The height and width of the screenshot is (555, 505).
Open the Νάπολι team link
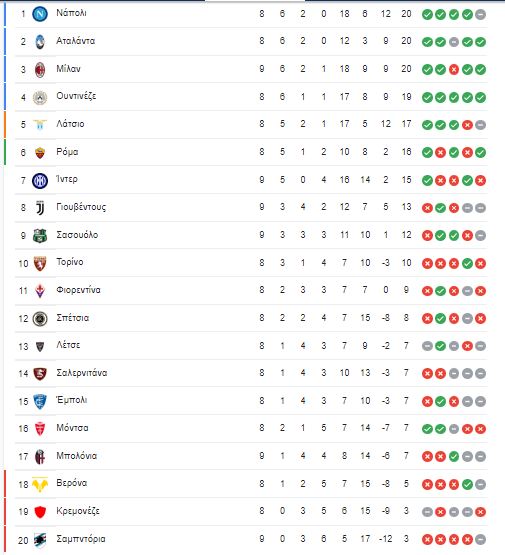(71, 13)
